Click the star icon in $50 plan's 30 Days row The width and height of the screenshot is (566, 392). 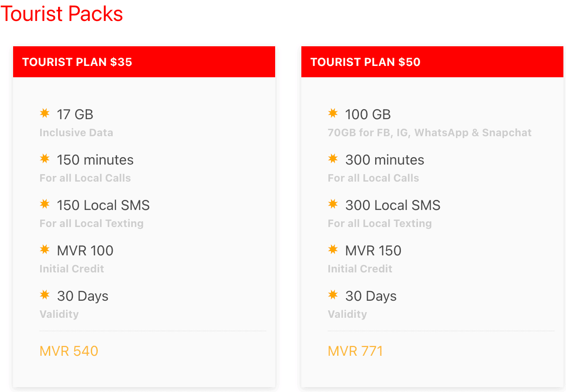coord(333,295)
